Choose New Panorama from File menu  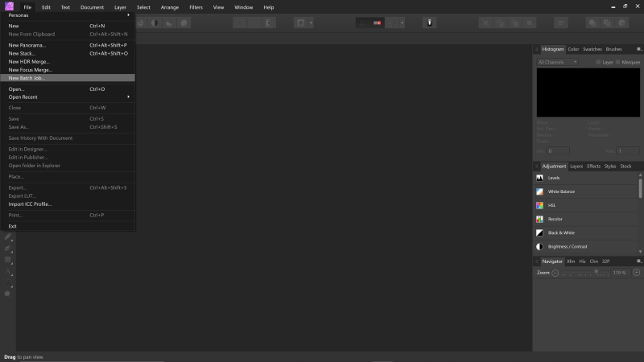pyautogui.click(x=68, y=45)
